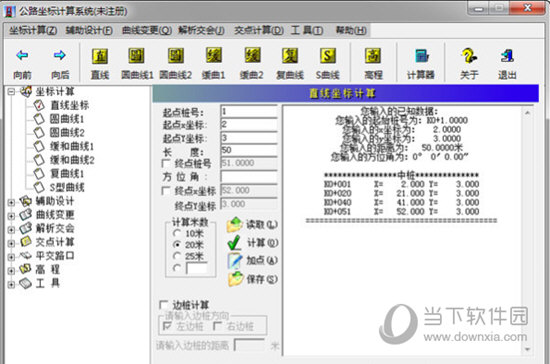Click the 工 具 tree icon
The image size is (550, 364).
pos(26,283)
